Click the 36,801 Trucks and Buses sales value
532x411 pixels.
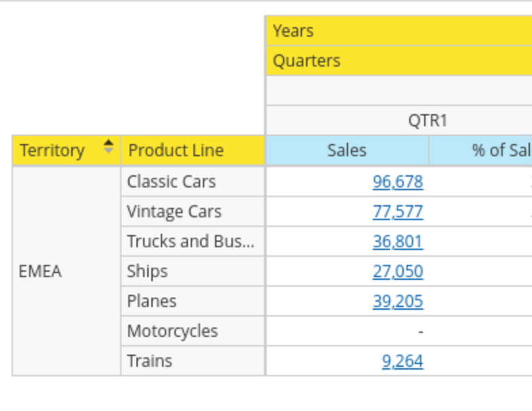click(398, 242)
